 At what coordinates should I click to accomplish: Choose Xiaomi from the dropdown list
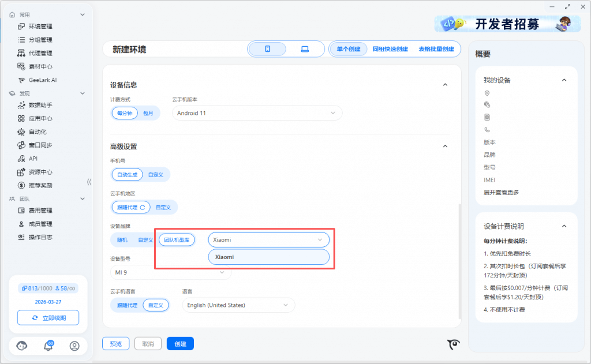click(268, 257)
